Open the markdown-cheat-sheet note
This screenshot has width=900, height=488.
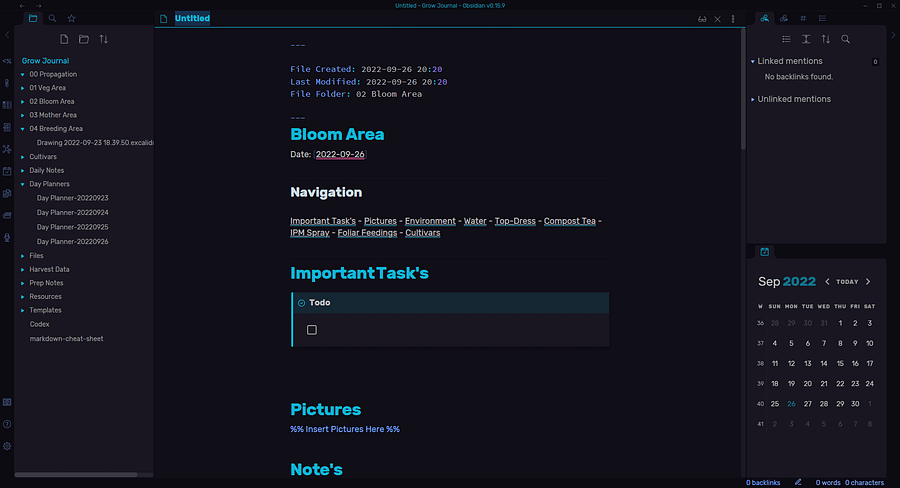[x=66, y=339]
